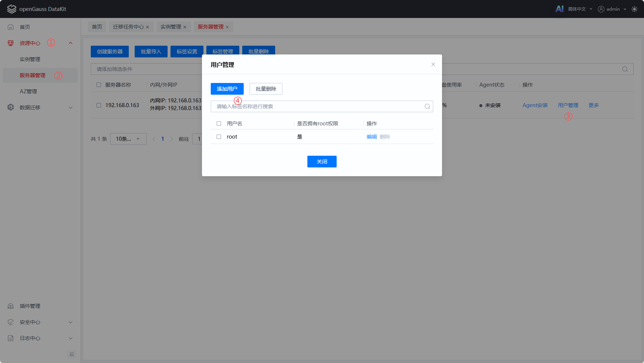Screen dimensions: 644x363
Task: Focus the user name search field
Action: [x=322, y=106]
